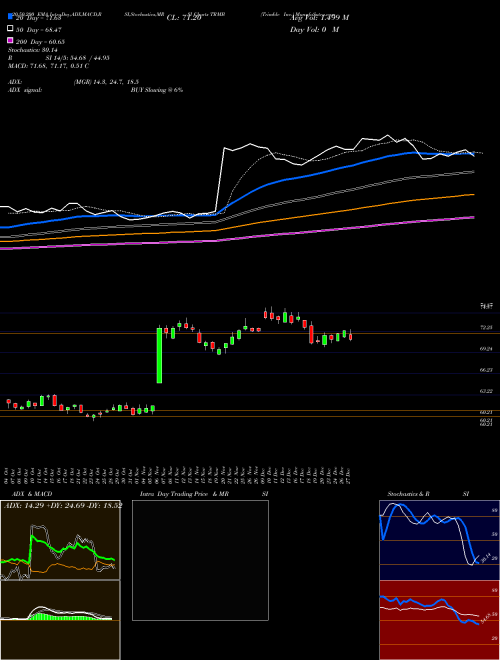The image size is (500, 660).
Task: Click the 'Intra Day Trading Price & MR' title
Action: point(184,494)
